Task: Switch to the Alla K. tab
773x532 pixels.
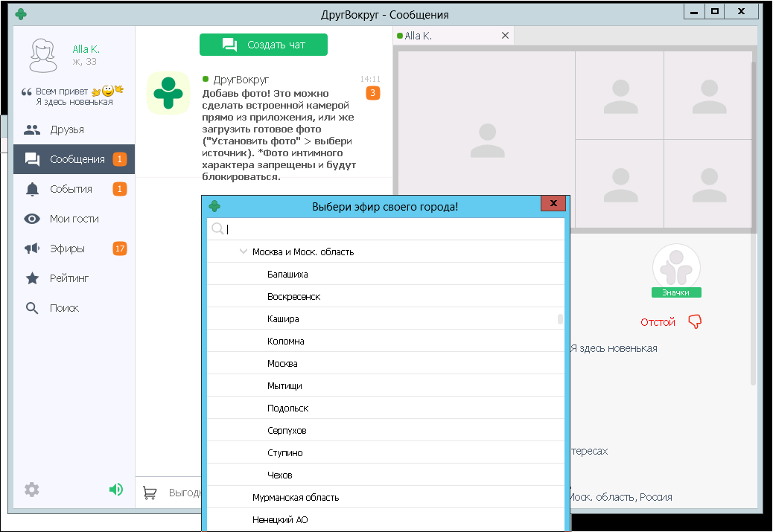Action: (454, 36)
